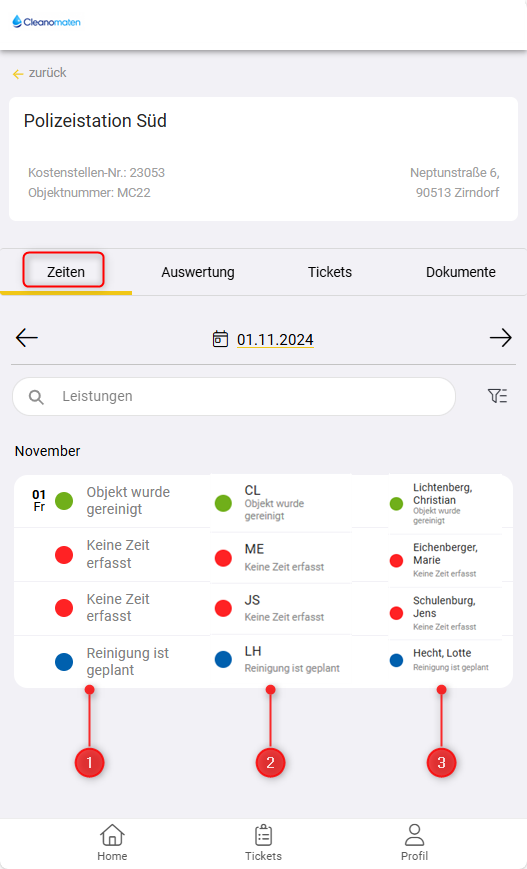Open the Hecht, Lotte planned cleaning entry
Screen dimensions: 527x869
446,660
